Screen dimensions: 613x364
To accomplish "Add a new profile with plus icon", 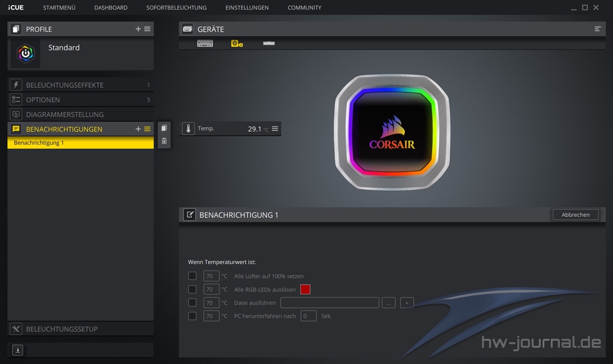I will [138, 29].
